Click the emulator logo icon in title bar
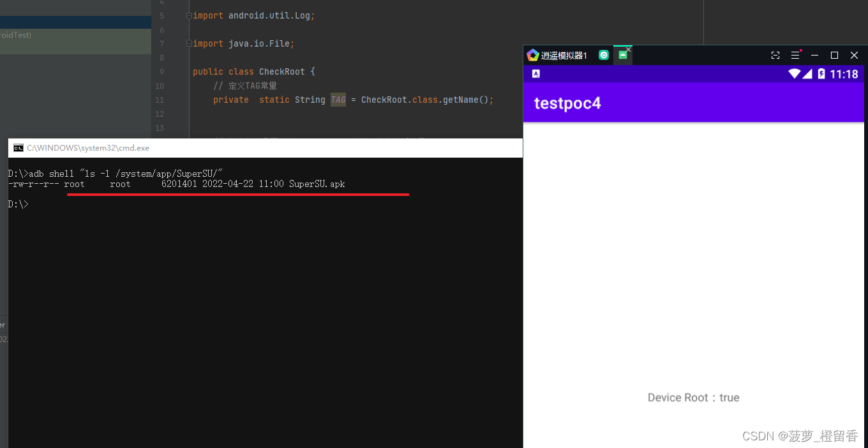 pos(533,56)
